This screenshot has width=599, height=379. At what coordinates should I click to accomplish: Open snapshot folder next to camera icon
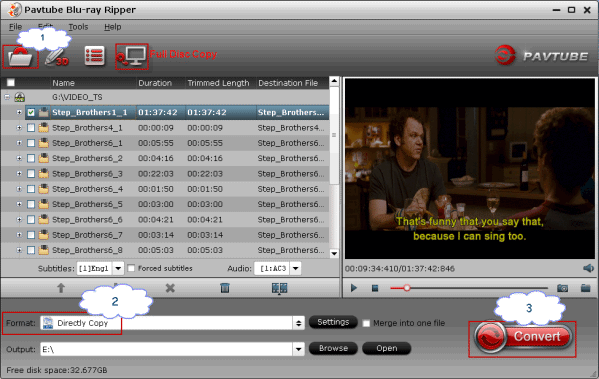coord(586,288)
